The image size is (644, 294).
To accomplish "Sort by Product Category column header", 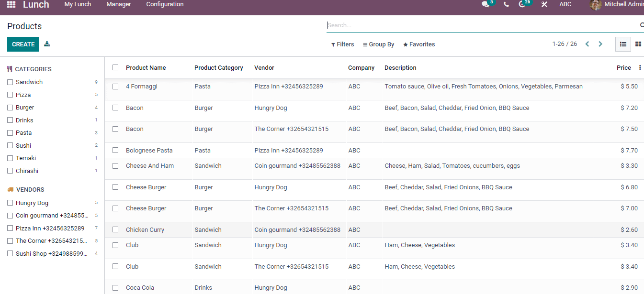I will point(219,68).
